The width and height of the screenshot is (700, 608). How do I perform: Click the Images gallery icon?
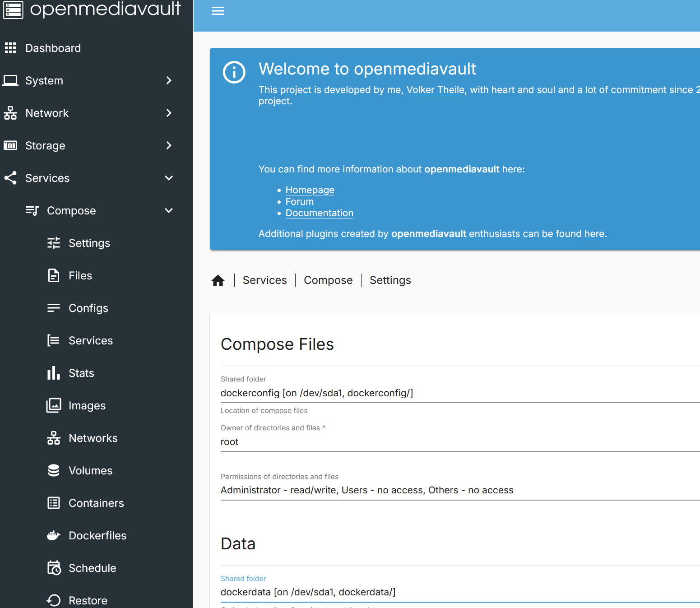(x=54, y=405)
